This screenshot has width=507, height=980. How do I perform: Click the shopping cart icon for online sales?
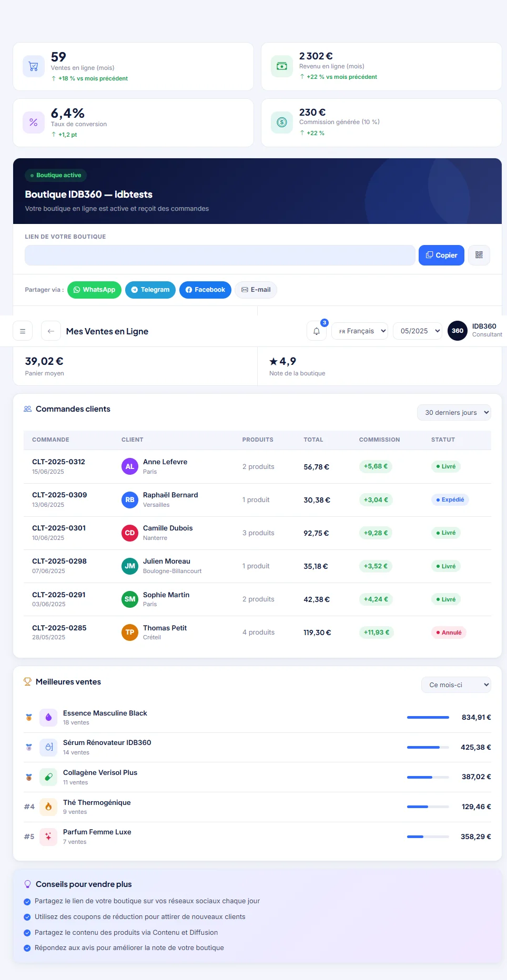[x=33, y=66]
